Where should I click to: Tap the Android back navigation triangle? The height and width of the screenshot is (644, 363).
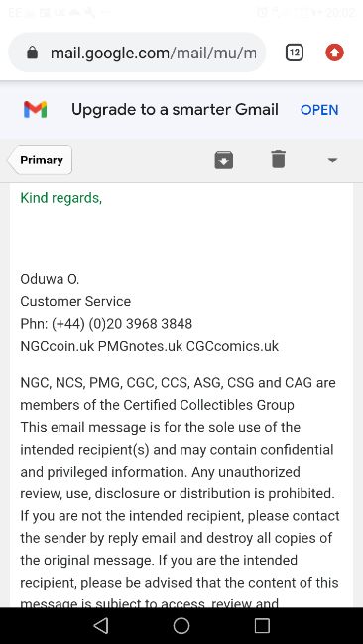tap(101, 626)
